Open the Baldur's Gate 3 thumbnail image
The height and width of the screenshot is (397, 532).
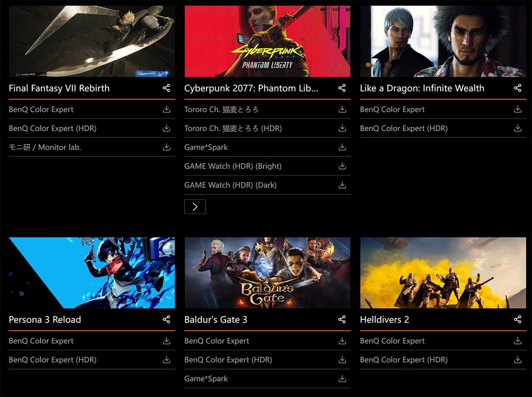coord(267,272)
